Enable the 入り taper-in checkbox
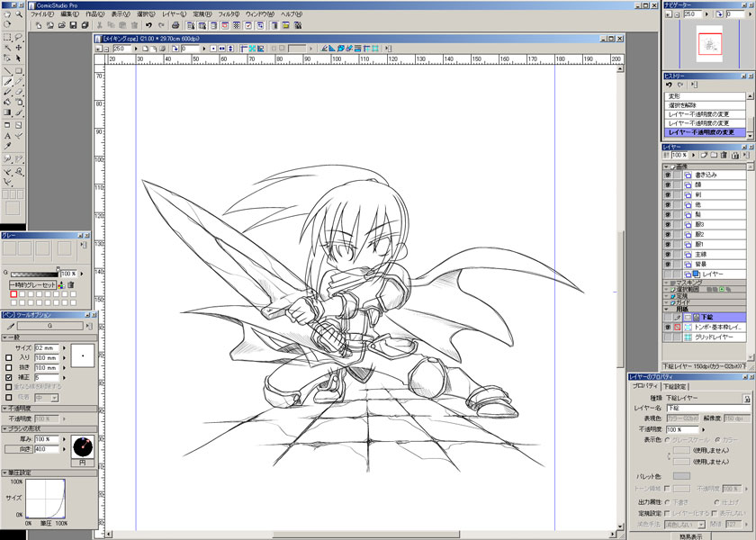 [x=9, y=357]
